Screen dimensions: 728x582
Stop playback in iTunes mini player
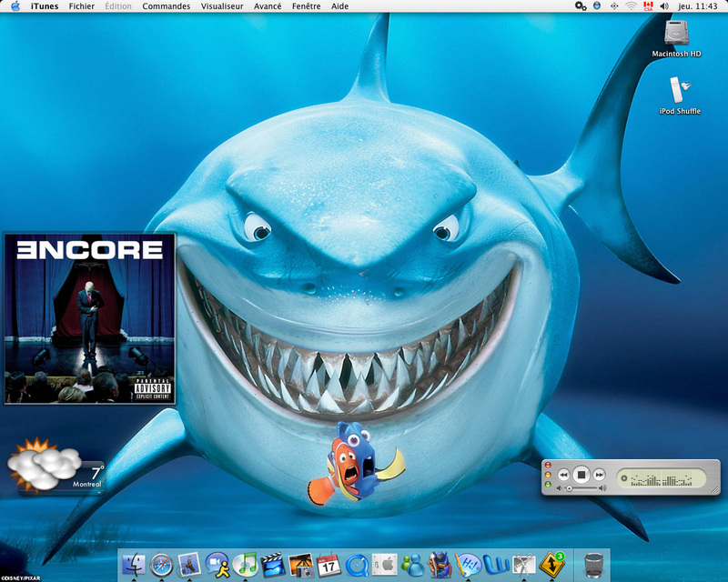(581, 475)
